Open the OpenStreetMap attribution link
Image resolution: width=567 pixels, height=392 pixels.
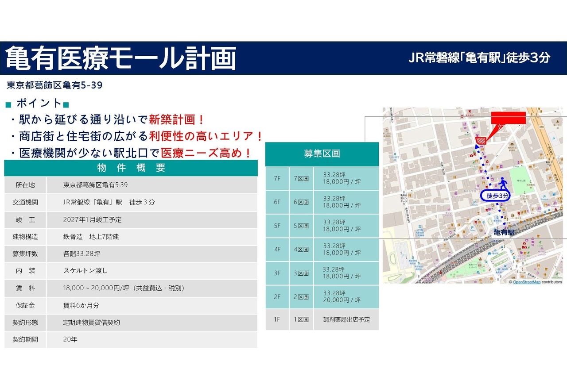coord(526,282)
